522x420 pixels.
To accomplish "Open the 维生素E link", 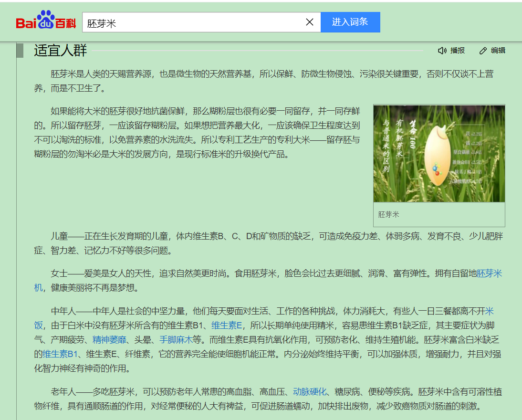I will tap(227, 325).
